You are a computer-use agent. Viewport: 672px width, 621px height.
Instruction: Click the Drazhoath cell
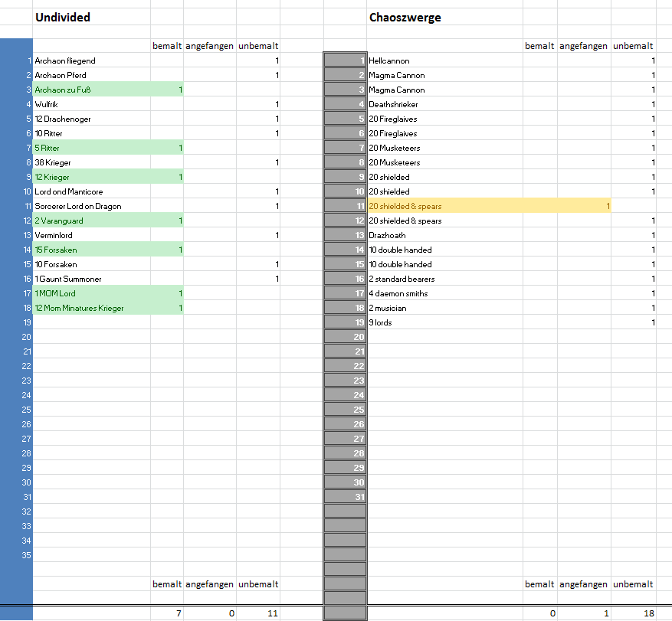click(445, 236)
